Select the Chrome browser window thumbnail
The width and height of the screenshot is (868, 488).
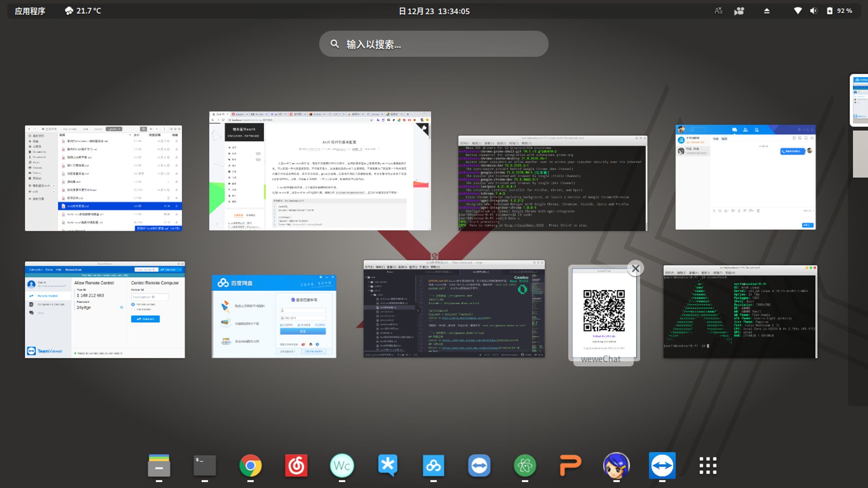[320, 171]
